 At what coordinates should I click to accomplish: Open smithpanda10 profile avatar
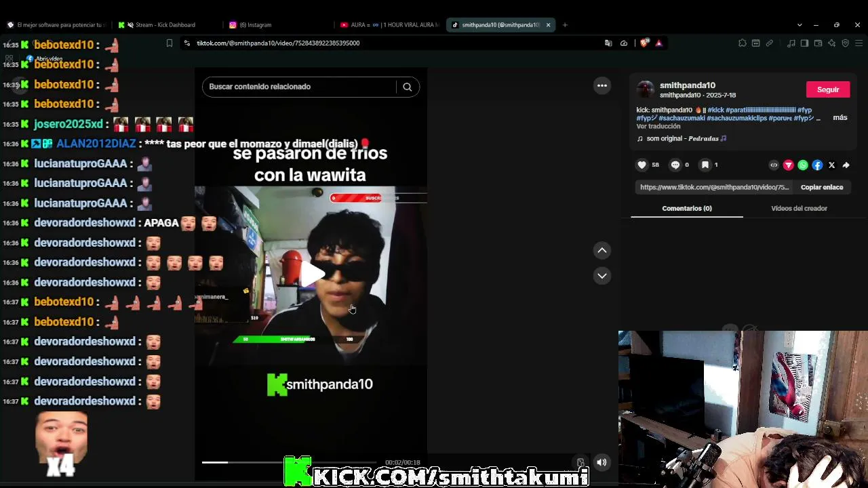pos(646,89)
